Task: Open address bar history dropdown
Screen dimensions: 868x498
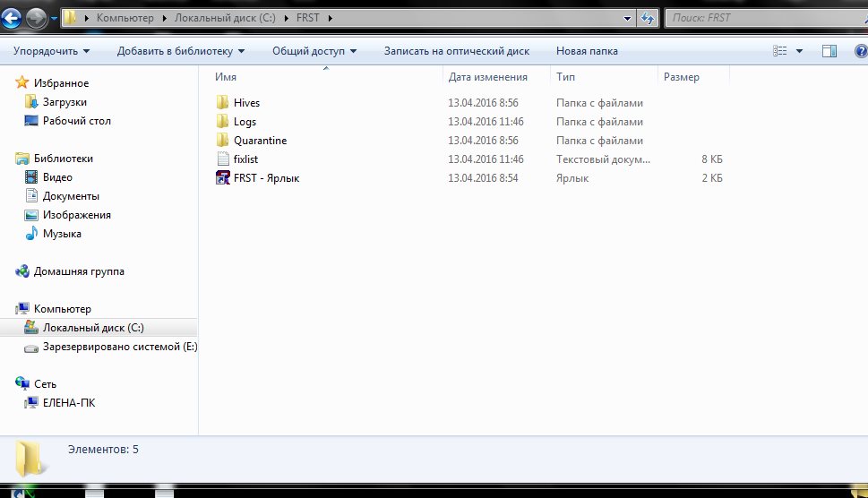Action: point(627,18)
